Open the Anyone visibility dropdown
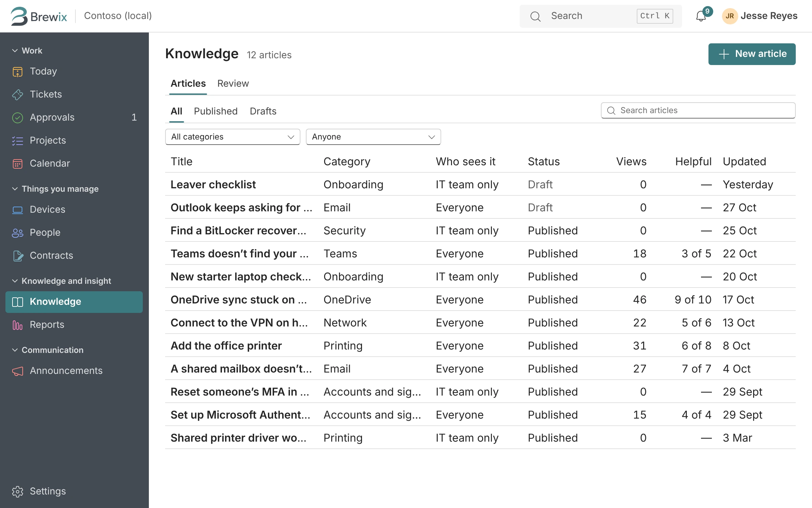This screenshot has height=508, width=812. click(x=373, y=137)
